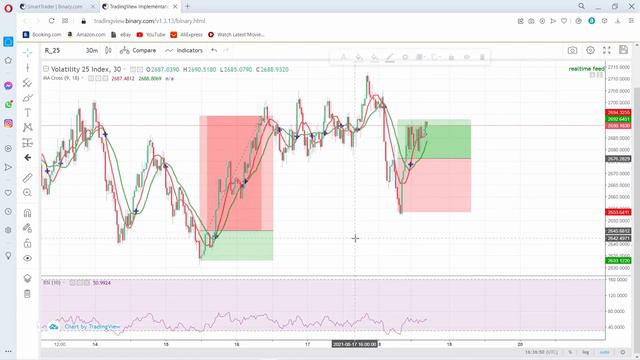The width and height of the screenshot is (640, 360).
Task: Open the YouTube bookmark
Action: 151,35
